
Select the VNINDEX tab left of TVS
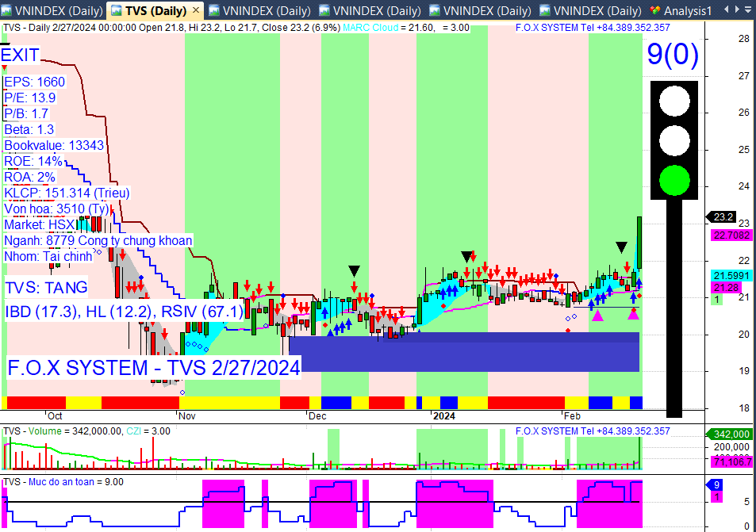[53, 10]
